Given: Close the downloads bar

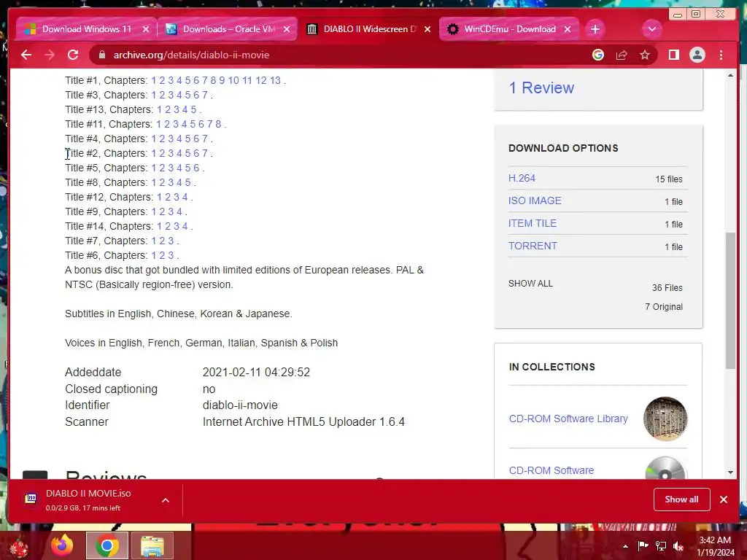Looking at the screenshot, I should (x=723, y=499).
